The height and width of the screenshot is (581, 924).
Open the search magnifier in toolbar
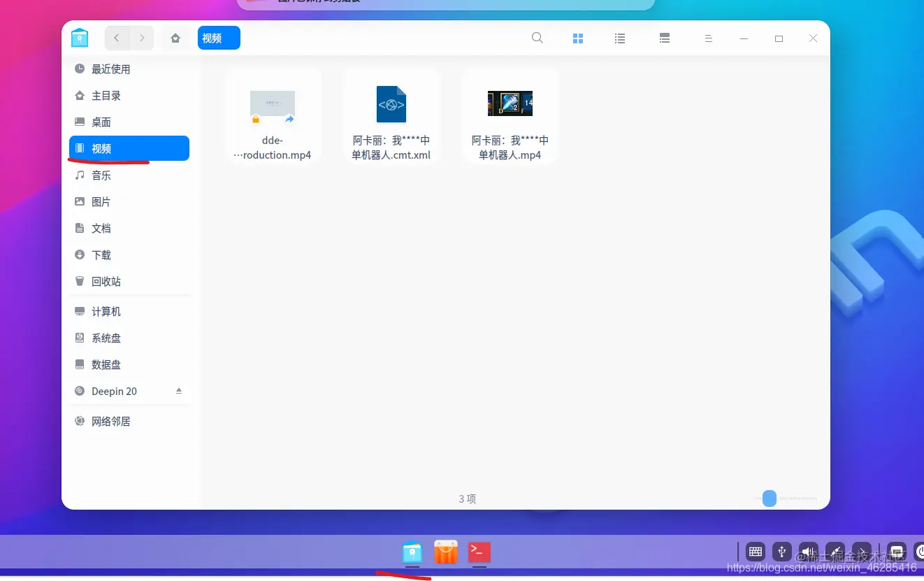click(537, 38)
